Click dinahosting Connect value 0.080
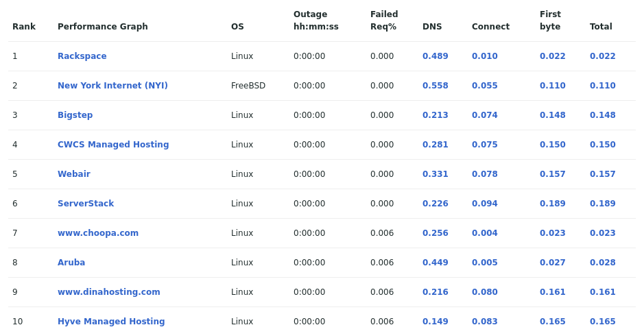 [485, 292]
